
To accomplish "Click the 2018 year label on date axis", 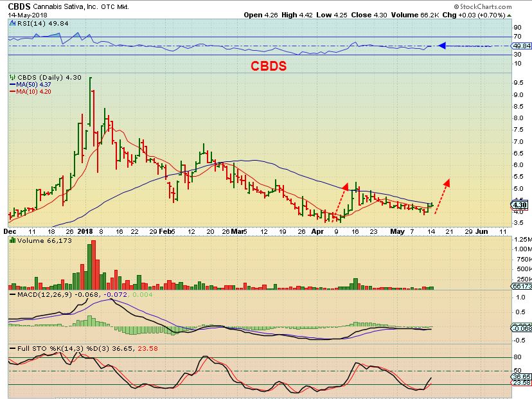I will (x=85, y=231).
